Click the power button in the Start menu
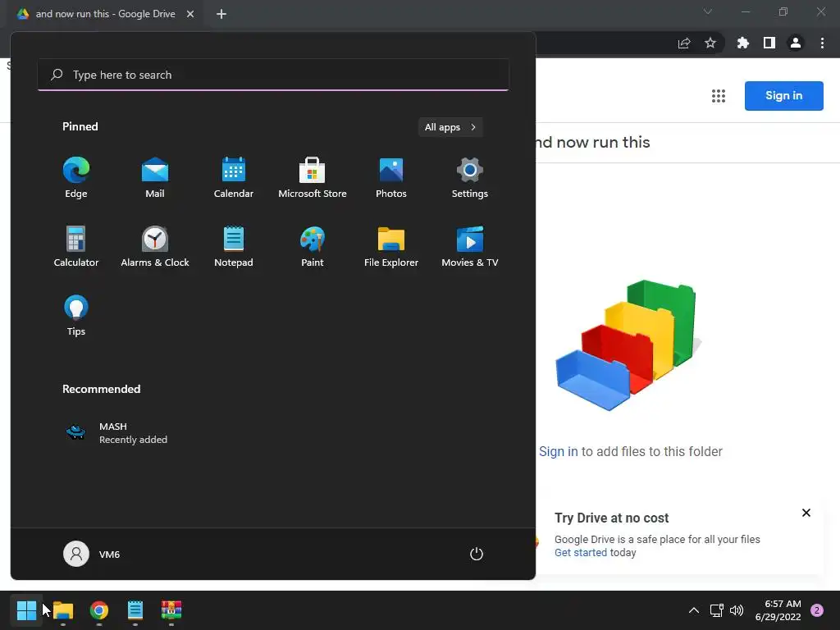Screen dimensions: 840x630 click(x=477, y=554)
